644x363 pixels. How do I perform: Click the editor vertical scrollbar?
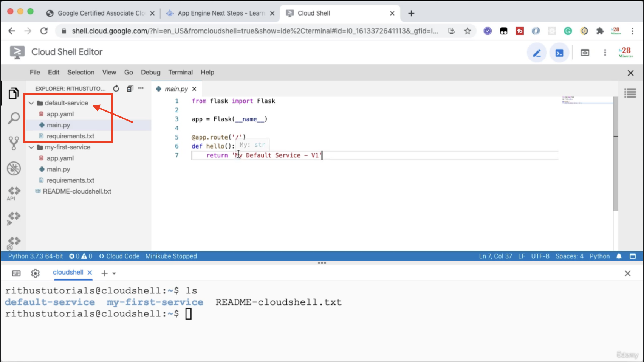(615, 154)
